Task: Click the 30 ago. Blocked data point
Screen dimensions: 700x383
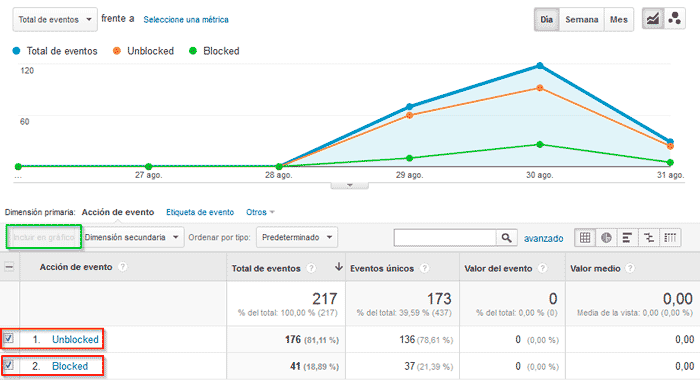Action: (x=540, y=145)
